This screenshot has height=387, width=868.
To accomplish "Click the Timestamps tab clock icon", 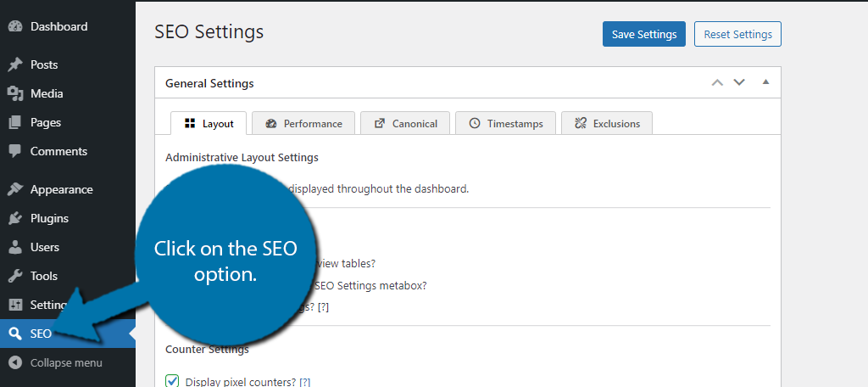I will [x=475, y=123].
